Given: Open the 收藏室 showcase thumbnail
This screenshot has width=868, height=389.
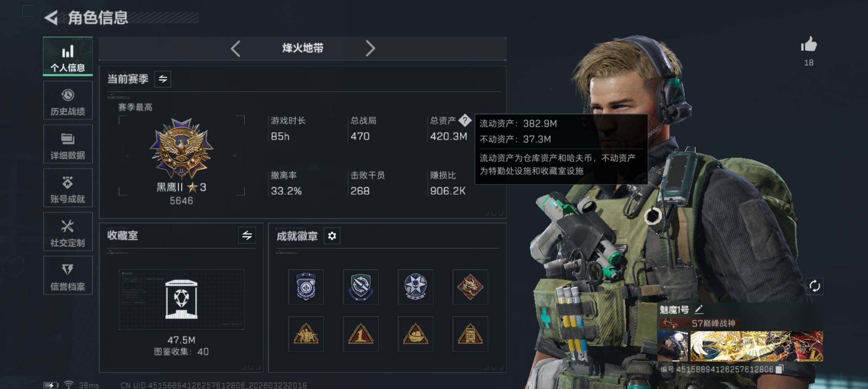Looking at the screenshot, I should (x=181, y=299).
